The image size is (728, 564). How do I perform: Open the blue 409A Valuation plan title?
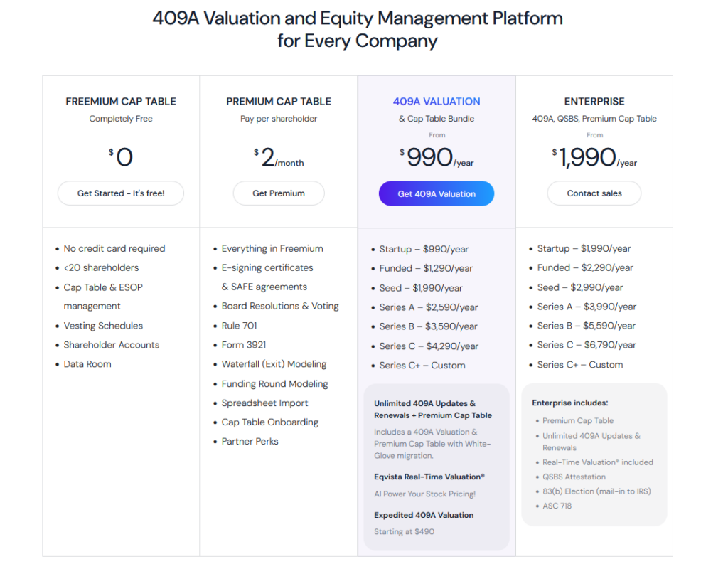pyautogui.click(x=437, y=101)
